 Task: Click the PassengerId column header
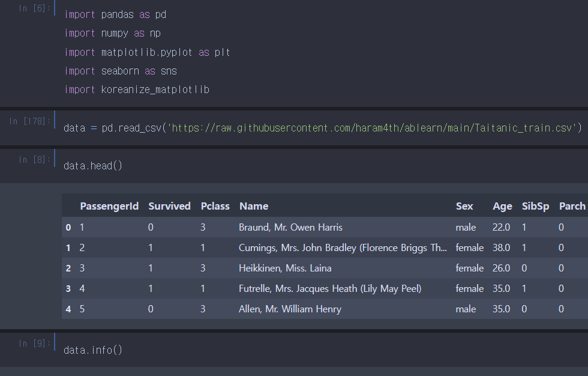click(109, 206)
